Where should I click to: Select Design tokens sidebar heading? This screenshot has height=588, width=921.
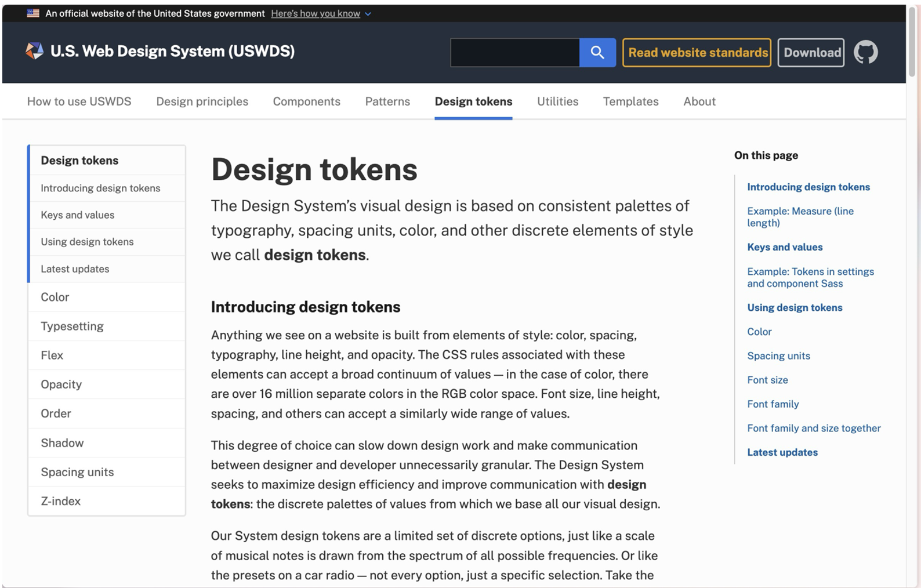coord(107,161)
